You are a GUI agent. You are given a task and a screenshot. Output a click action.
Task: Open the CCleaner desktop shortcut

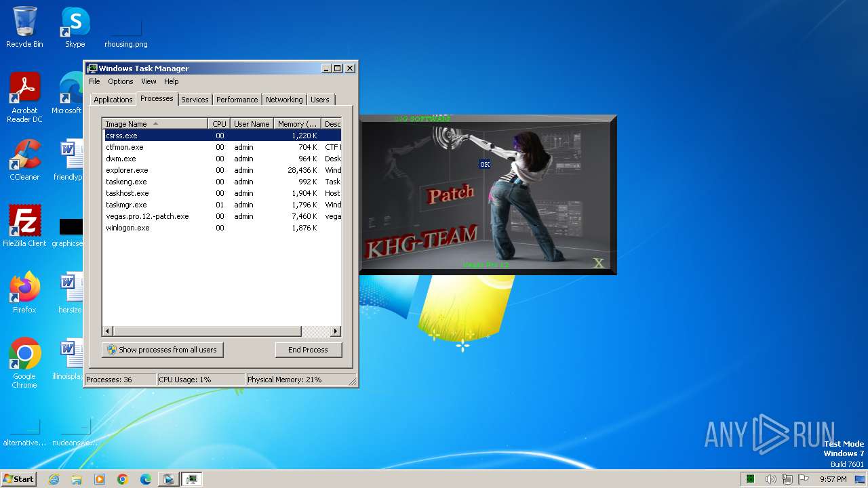point(24,160)
